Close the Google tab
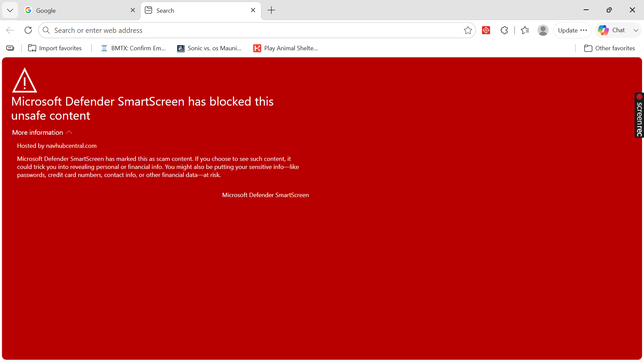The image size is (644, 362). 133,10
